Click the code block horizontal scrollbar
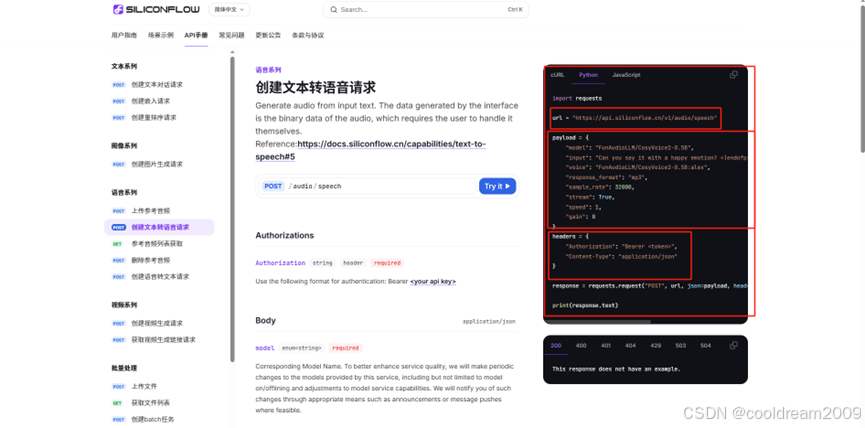Image resolution: width=865 pixels, height=428 pixels. [597, 321]
